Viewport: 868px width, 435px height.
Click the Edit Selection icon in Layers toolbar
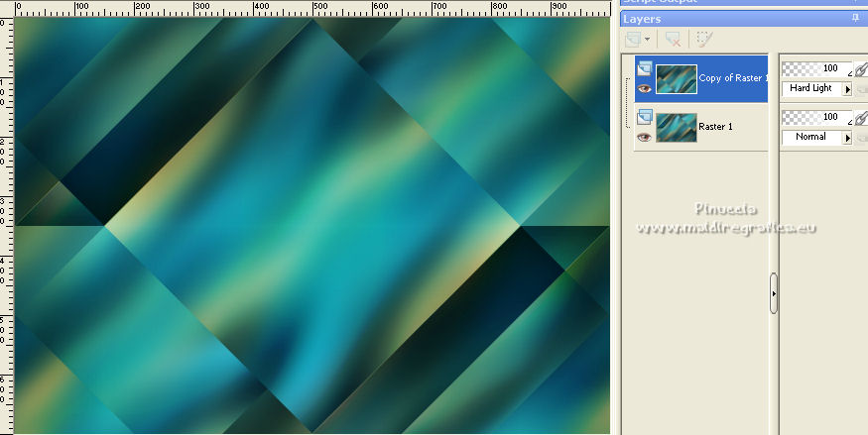pos(703,40)
